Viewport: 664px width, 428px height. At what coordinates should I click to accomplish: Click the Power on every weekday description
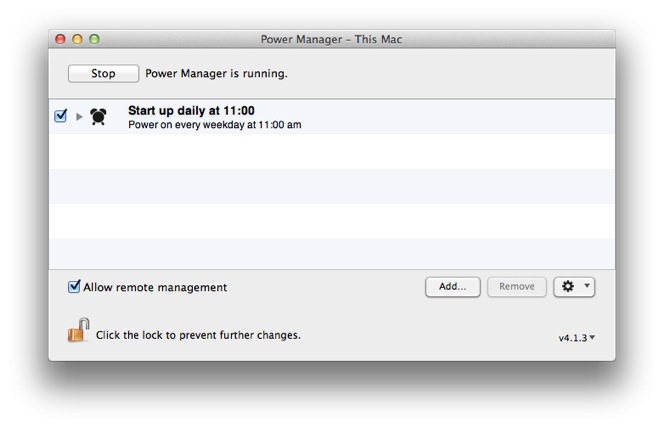[214, 126]
